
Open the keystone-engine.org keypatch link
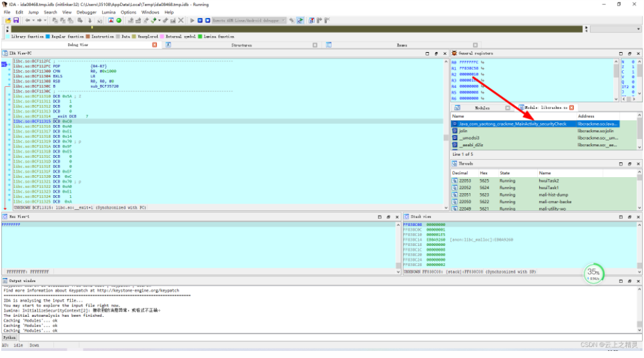tap(138, 290)
